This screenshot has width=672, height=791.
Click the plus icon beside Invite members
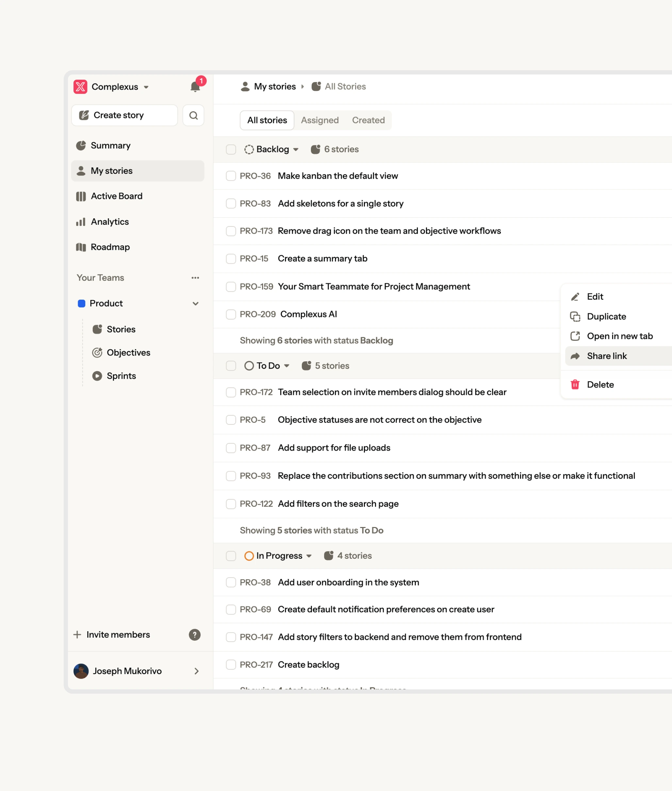click(x=77, y=635)
